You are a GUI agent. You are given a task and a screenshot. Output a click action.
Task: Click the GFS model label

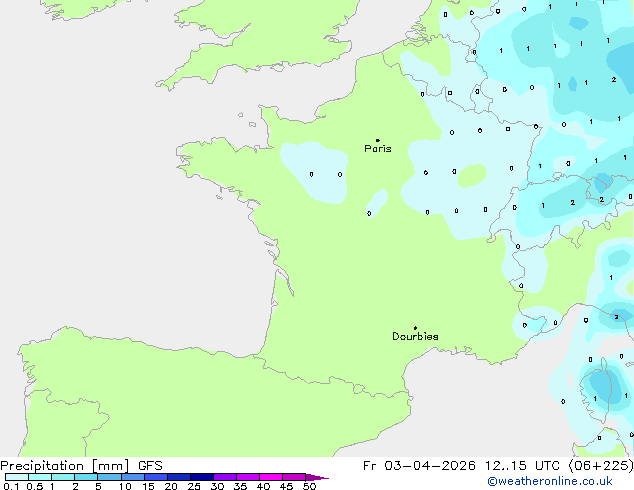click(x=150, y=466)
